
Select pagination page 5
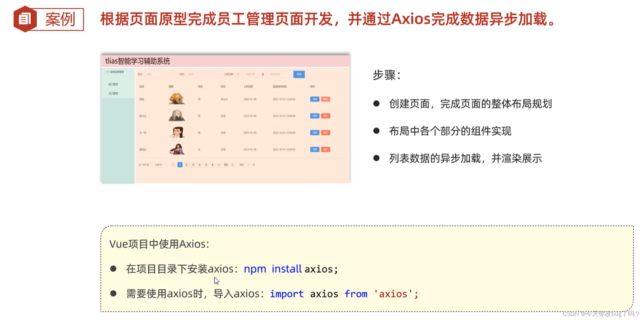click(x=206, y=165)
